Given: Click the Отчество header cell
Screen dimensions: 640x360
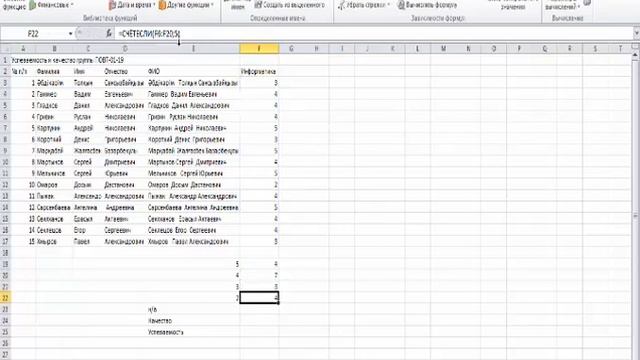Looking at the screenshot, I should pyautogui.click(x=125, y=71).
